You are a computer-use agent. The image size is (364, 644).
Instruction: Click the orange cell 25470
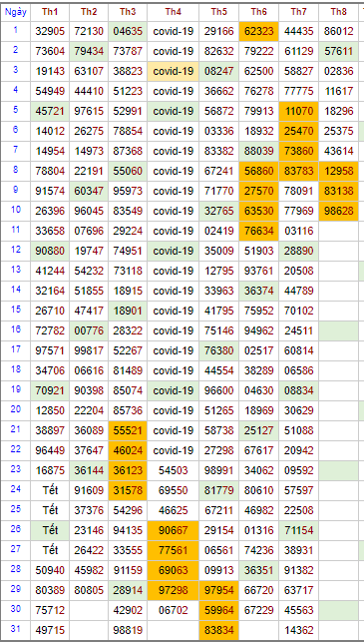(x=298, y=131)
